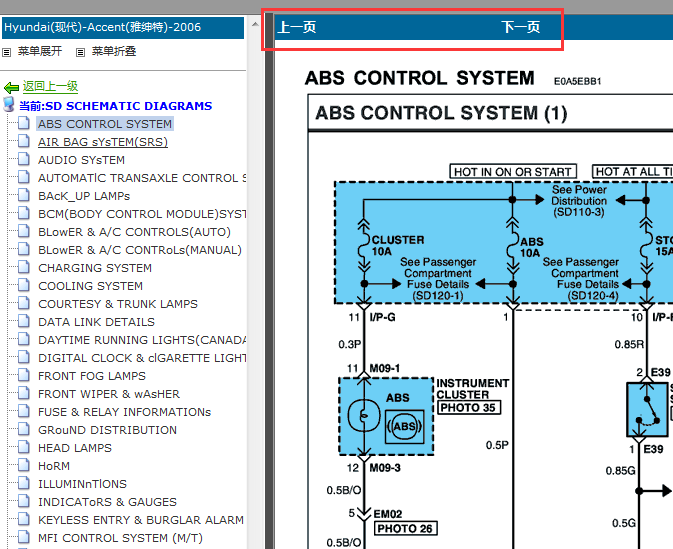Screen dimensions: 673x549
Task: Open AUTOMATIC TRANSAXLE CONTROL entry
Action: 142,178
